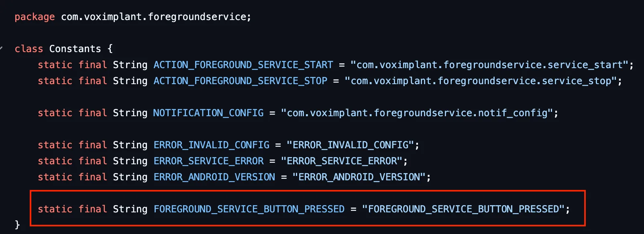
Task: Select the com.voximplant.foregroundservice package name
Action: point(154,17)
